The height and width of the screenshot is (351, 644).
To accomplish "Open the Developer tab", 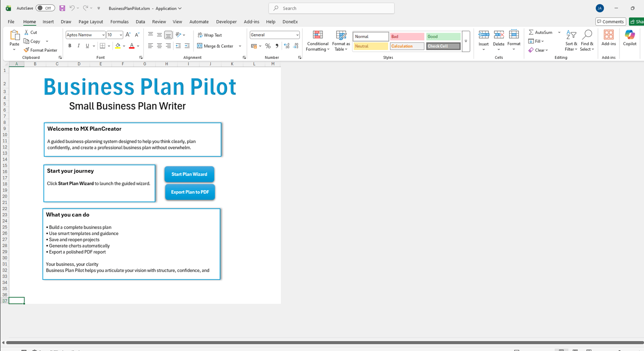I will point(226,21).
